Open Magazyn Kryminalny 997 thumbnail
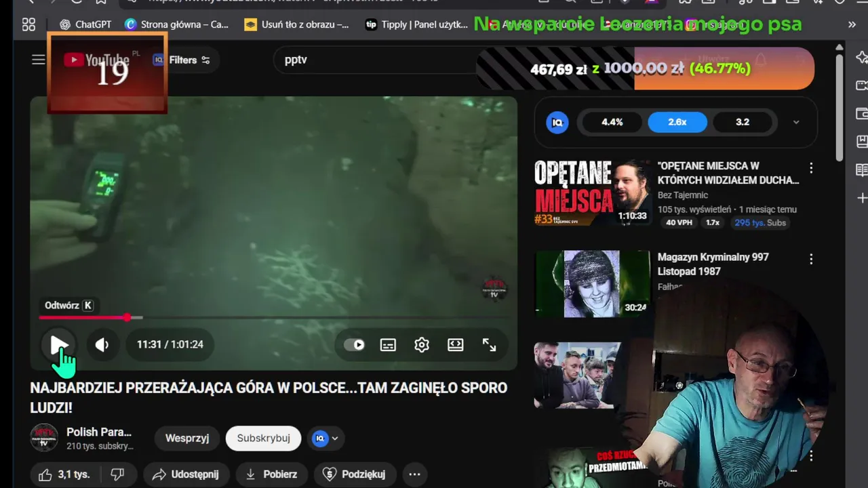 click(x=592, y=283)
